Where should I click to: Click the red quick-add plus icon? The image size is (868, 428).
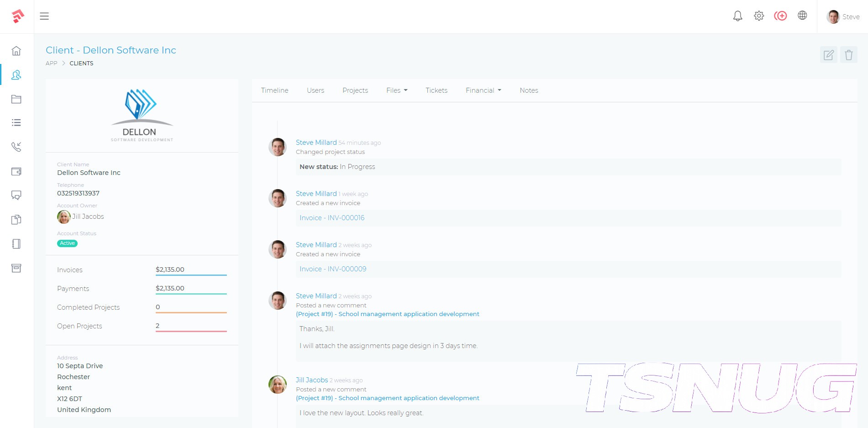click(x=780, y=16)
